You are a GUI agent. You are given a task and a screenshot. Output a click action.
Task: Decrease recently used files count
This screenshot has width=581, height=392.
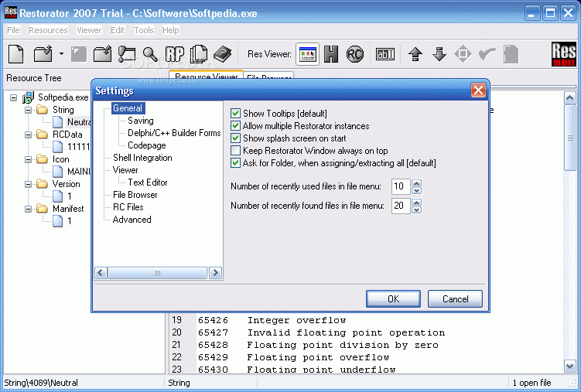click(x=416, y=190)
